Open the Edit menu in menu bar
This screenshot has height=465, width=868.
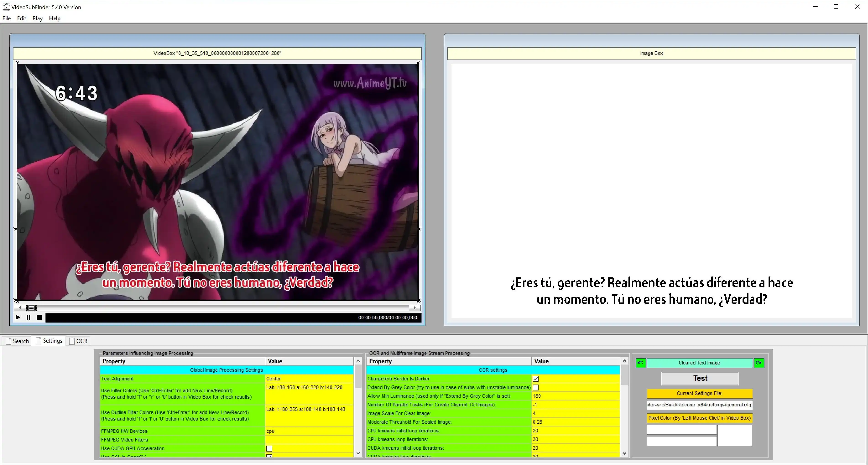(21, 18)
